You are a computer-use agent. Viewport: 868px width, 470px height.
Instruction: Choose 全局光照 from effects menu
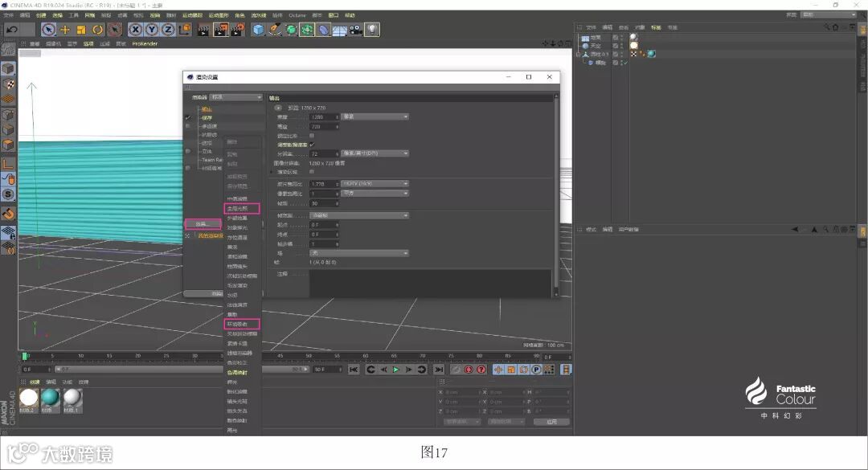(242, 209)
